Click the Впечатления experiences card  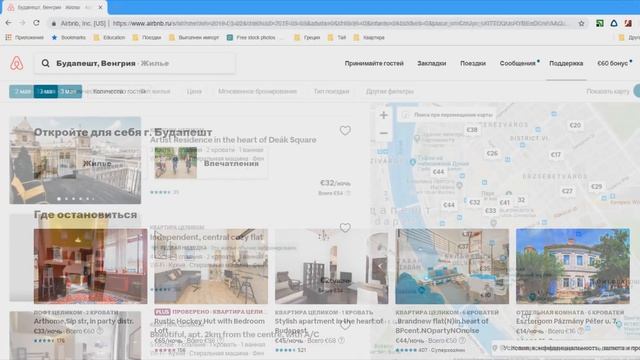click(x=210, y=163)
